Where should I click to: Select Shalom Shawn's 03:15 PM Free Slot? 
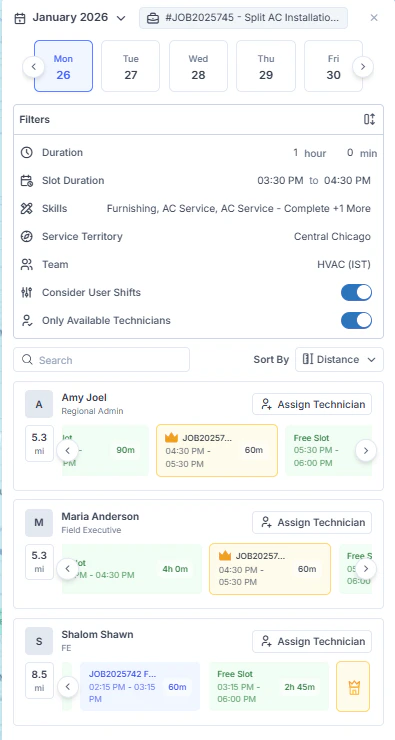(x=269, y=687)
